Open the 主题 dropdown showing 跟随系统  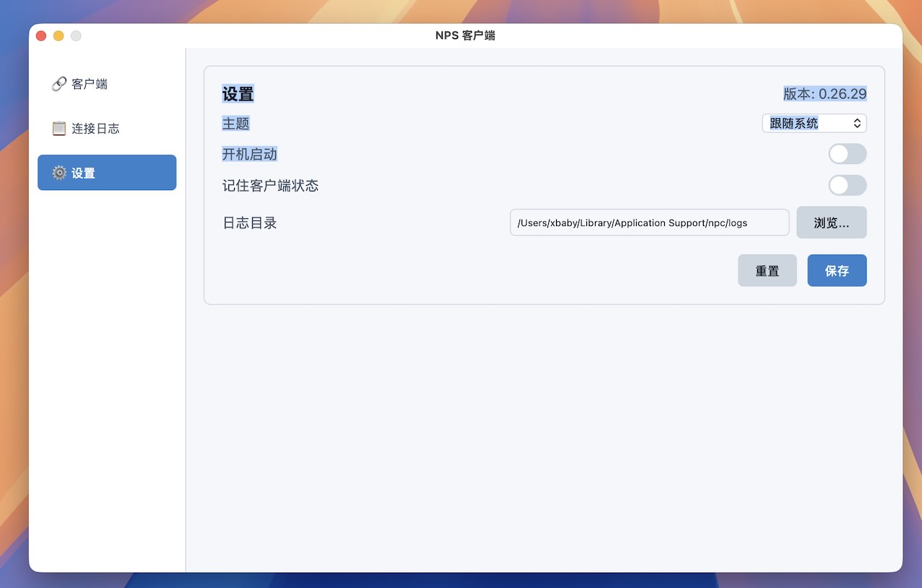coord(807,124)
